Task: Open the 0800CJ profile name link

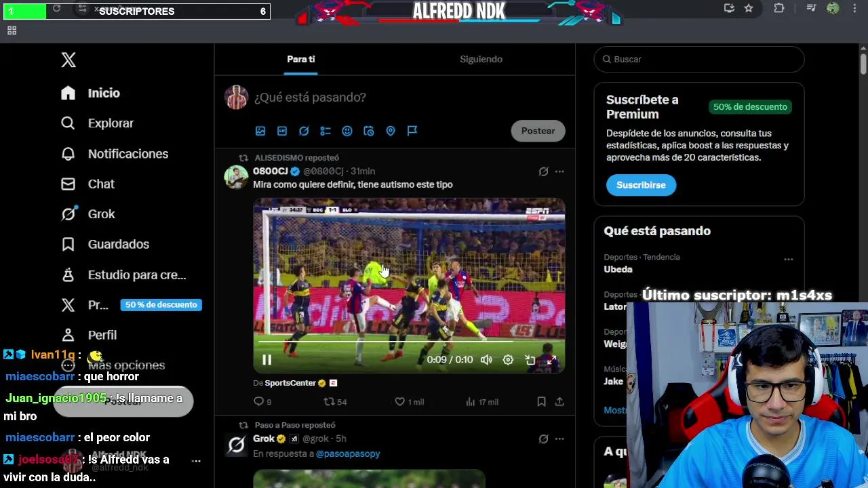Action: tap(271, 171)
